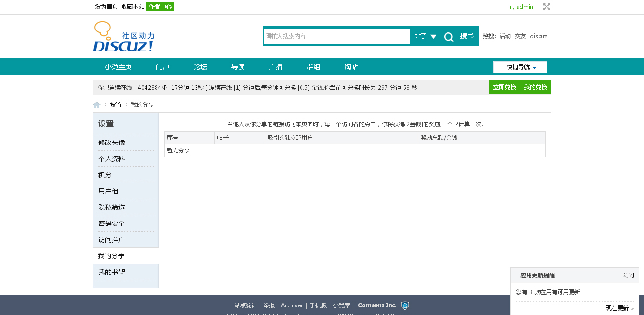Open 门户 in the navigation bar
The height and width of the screenshot is (315, 644).
pos(163,67)
